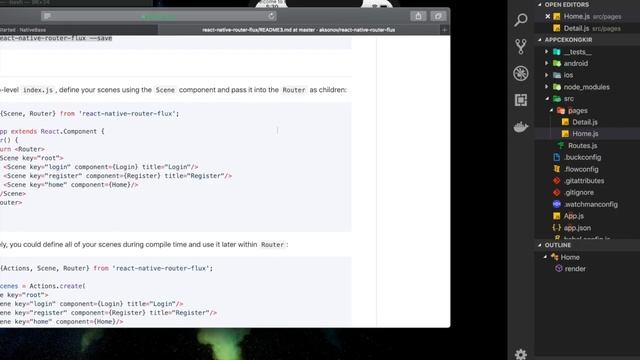Open the Extensions view icon
Viewport: 640px width, 360px height.
(521, 100)
